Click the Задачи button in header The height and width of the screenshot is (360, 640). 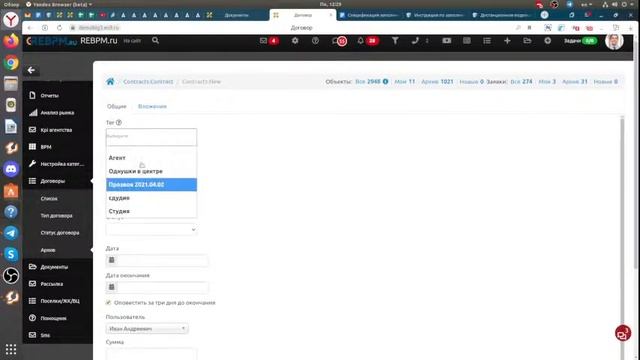(x=580, y=41)
